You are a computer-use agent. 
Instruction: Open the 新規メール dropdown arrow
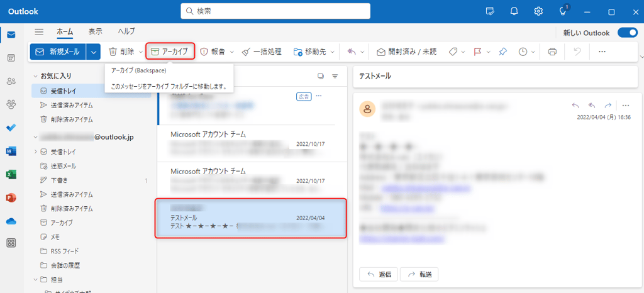coord(94,52)
